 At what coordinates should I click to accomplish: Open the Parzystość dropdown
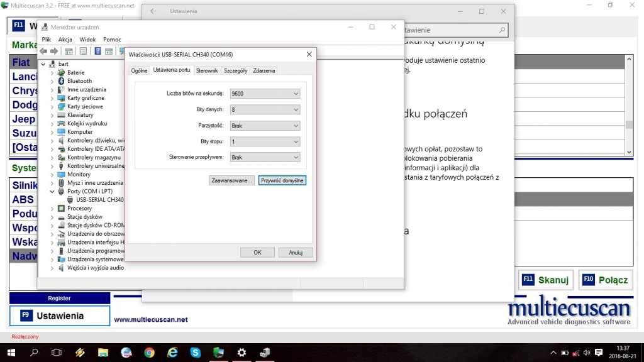[x=265, y=126]
